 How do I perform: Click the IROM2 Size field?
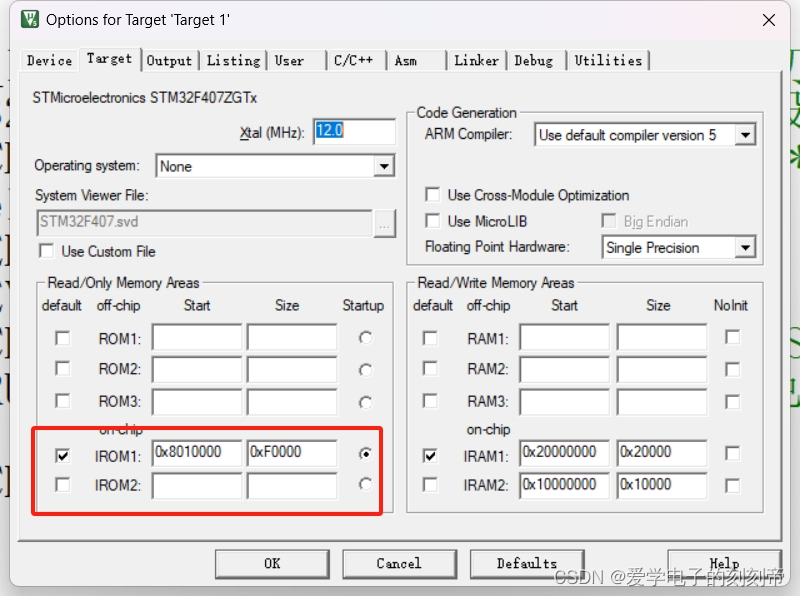pyautogui.click(x=292, y=486)
